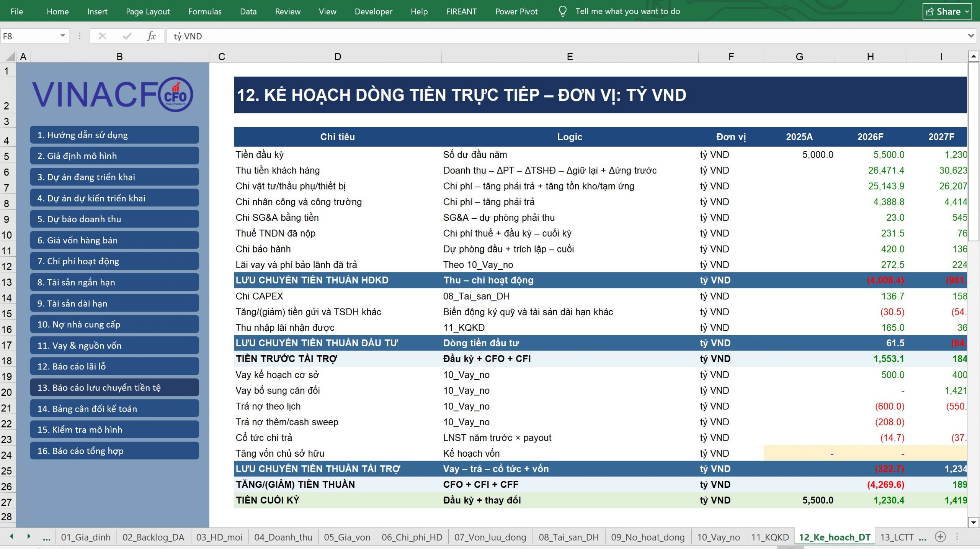Open the Page Layout tab
Viewport: 980px width, 549px height.
click(x=148, y=11)
